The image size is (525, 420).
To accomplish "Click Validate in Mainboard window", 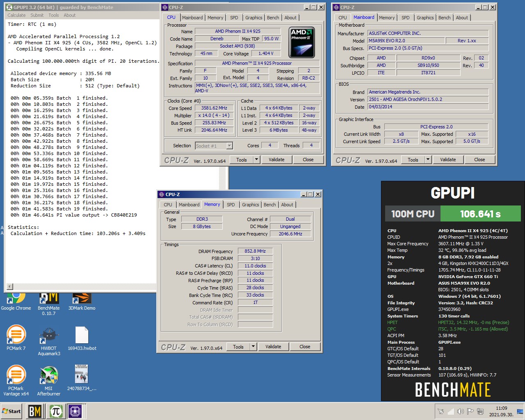I will 448,160.
